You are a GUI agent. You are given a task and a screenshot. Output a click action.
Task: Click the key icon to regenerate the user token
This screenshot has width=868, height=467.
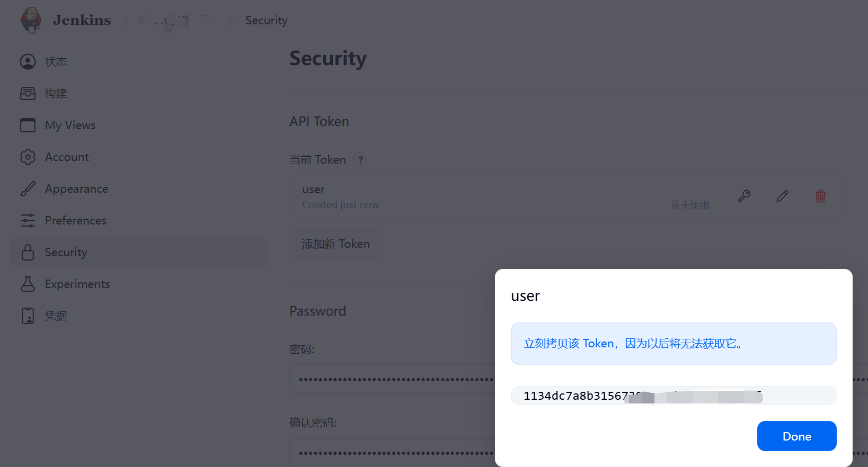tap(744, 196)
